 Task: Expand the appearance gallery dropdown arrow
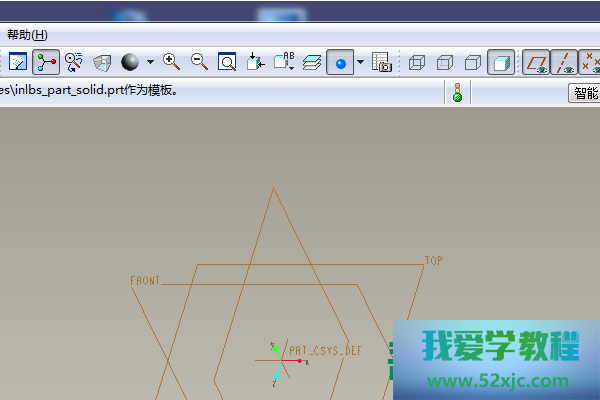pyautogui.click(x=150, y=62)
